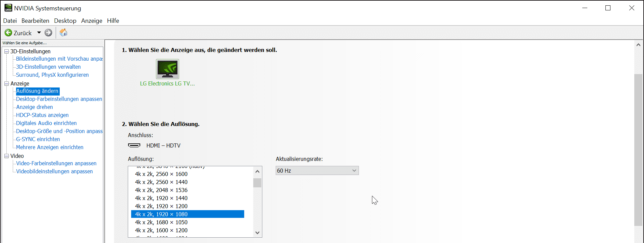Open the home icon in toolbar
Image resolution: width=644 pixels, height=243 pixels.
pos(63,33)
